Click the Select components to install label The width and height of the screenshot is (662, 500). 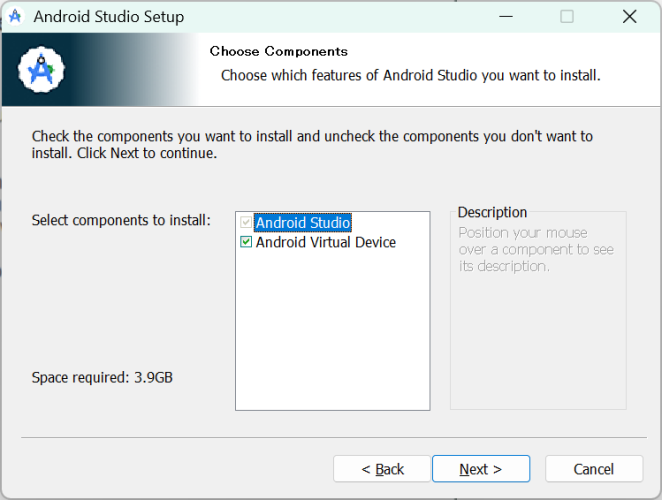[x=121, y=220]
